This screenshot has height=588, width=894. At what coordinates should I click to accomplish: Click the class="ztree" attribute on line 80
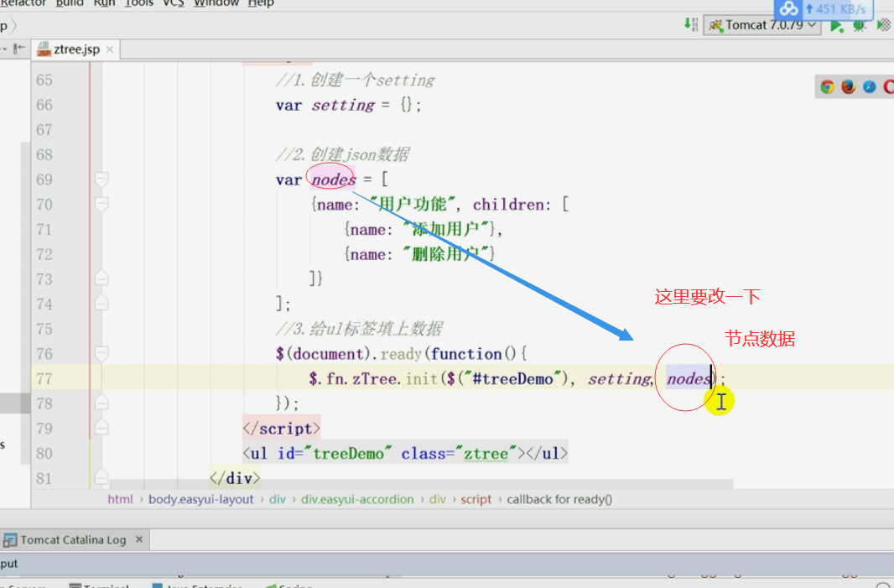(x=459, y=454)
